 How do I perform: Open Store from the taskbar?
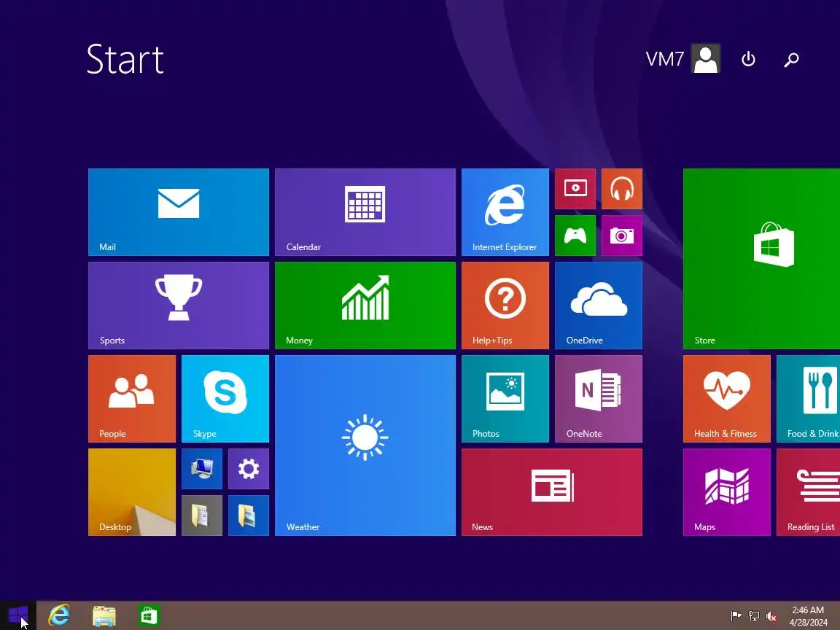click(x=149, y=615)
